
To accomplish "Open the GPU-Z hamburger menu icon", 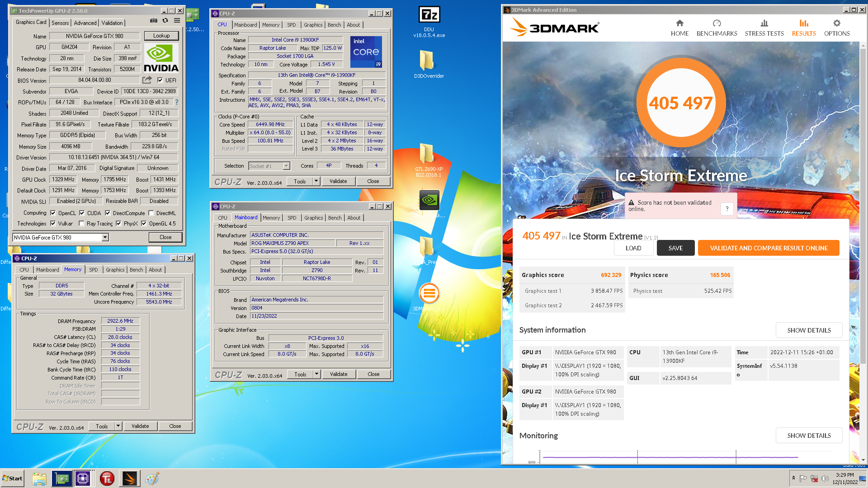I will point(177,21).
